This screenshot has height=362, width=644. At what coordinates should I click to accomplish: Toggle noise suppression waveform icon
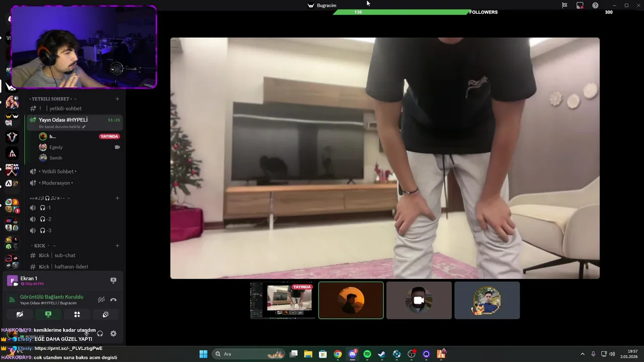[101, 300]
